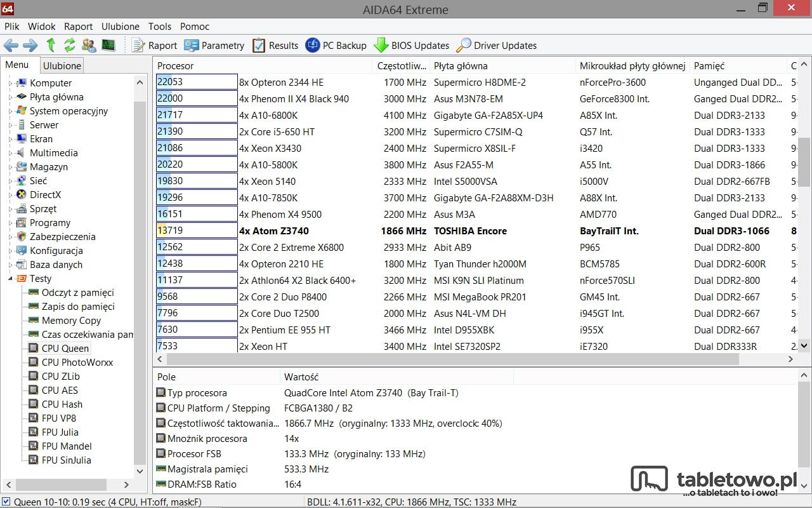Screen dimensions: 812x508
Task: Expand the Ekran tree node
Action: (x=10, y=139)
